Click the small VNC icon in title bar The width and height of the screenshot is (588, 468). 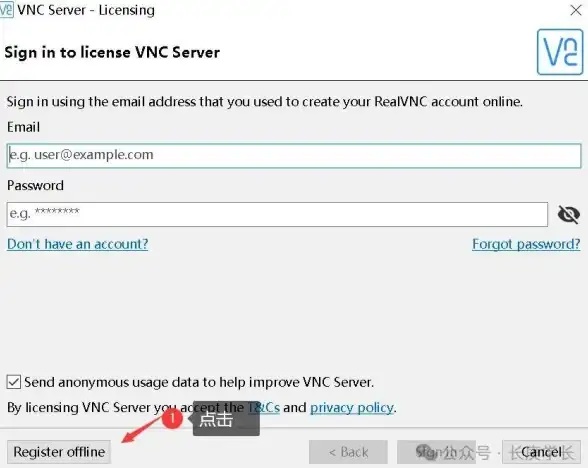coord(6,10)
